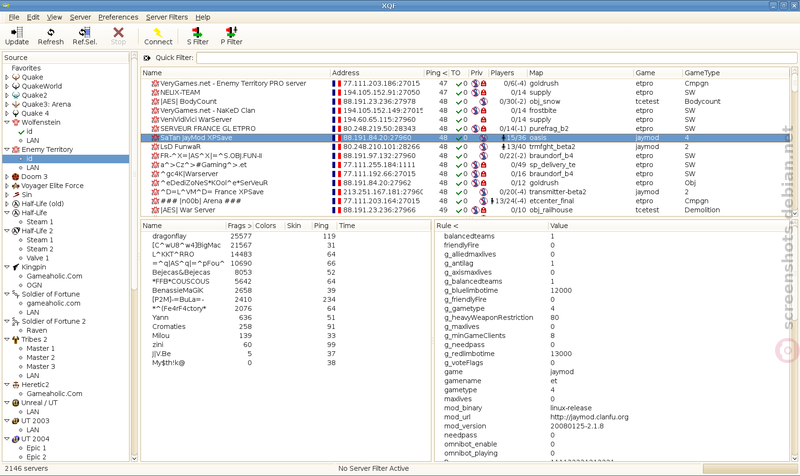Viewport: 800px width, 476px height.
Task: Select Quake source icon in tree
Action: coord(16,77)
